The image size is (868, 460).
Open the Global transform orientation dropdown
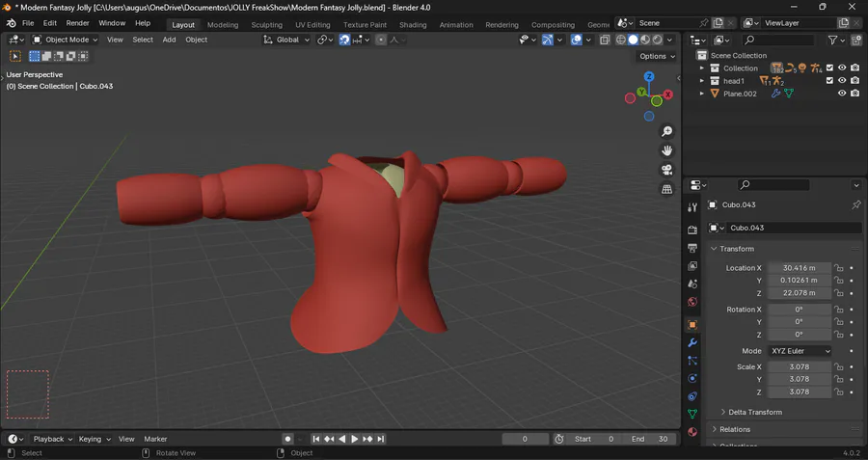285,40
